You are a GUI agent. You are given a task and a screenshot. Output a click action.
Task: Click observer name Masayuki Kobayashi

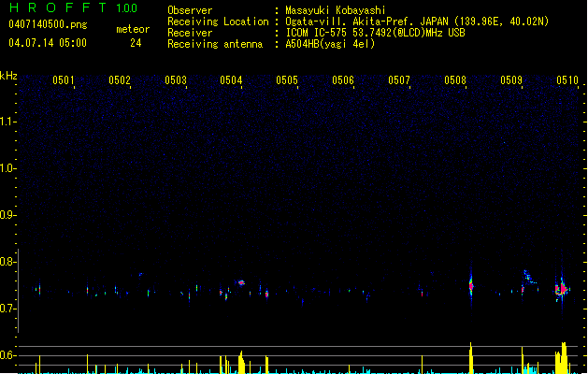click(336, 10)
